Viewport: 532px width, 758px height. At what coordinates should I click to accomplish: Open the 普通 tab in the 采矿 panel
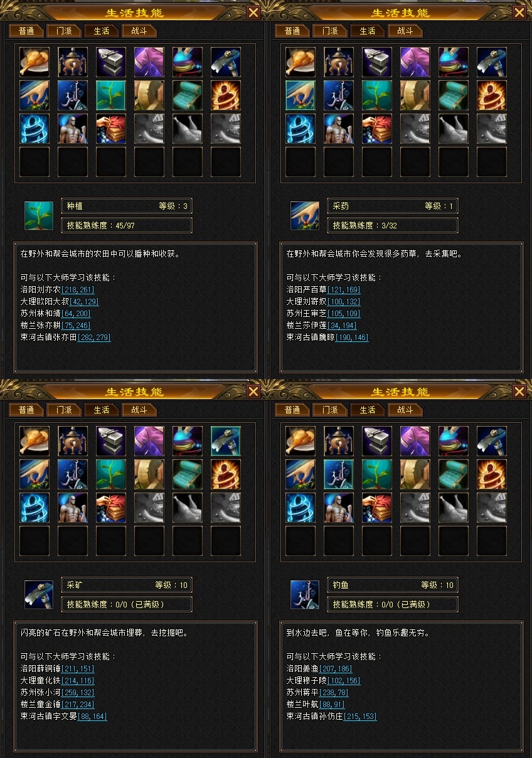pyautogui.click(x=26, y=410)
